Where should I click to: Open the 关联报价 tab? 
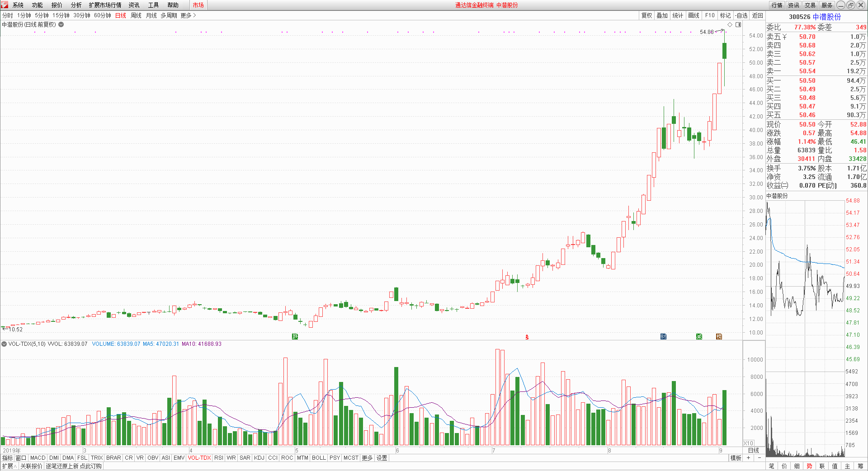31,466
